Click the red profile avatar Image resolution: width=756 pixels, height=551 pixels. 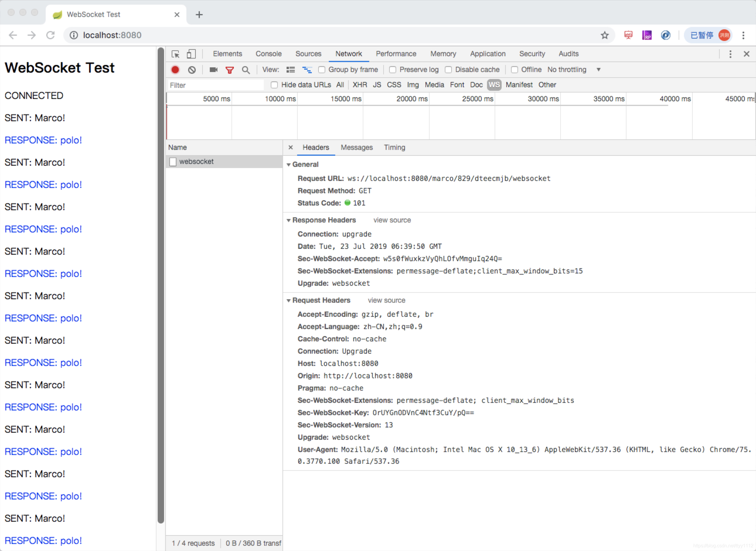coord(724,35)
